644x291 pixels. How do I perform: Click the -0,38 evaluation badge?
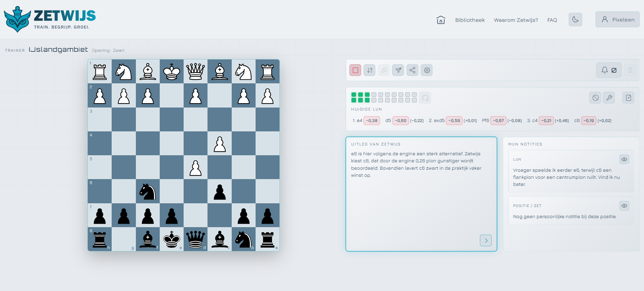click(372, 120)
